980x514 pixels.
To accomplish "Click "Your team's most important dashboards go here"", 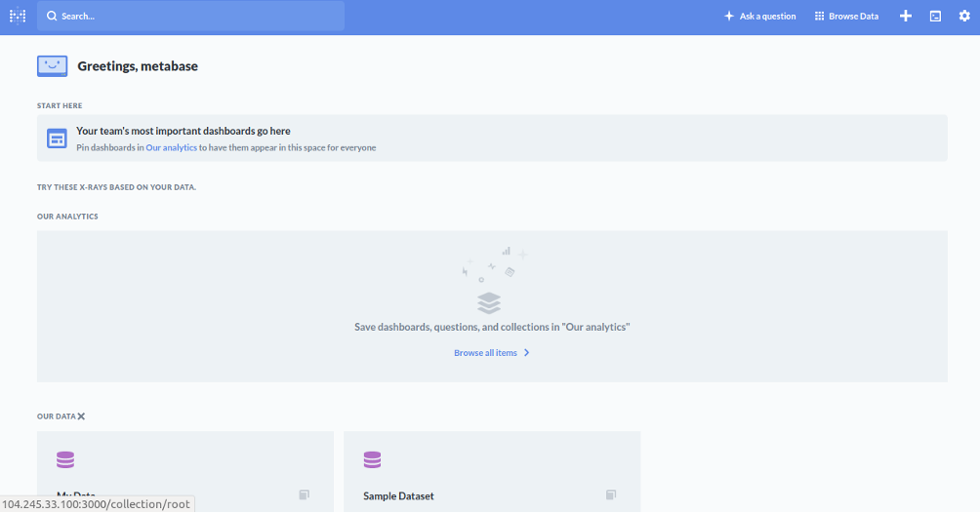I will click(184, 131).
